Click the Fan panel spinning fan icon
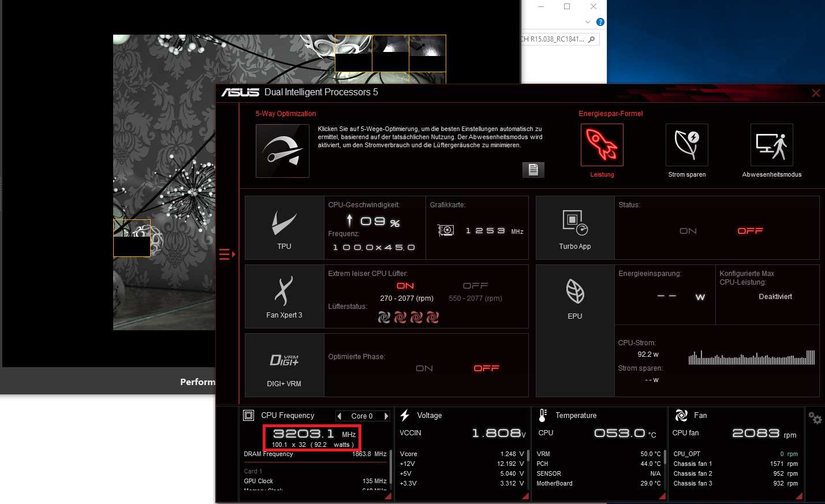This screenshot has width=825, height=504. pyautogui.click(x=681, y=415)
